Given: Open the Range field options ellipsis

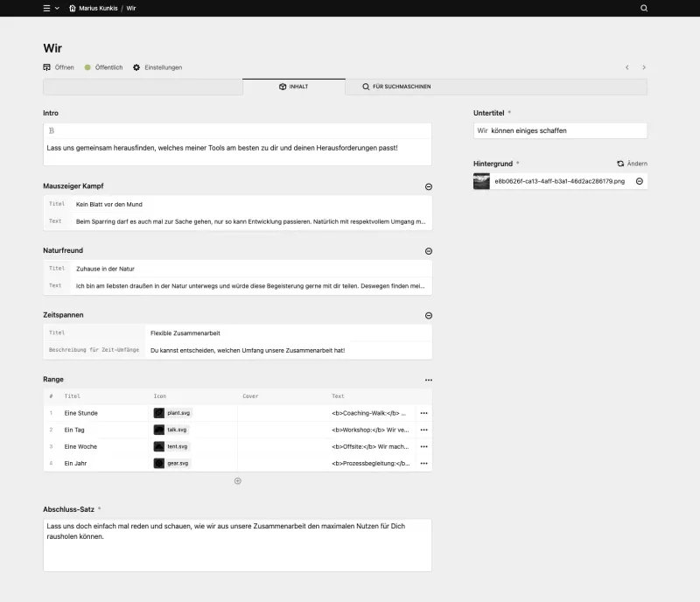Looking at the screenshot, I should pos(428,379).
